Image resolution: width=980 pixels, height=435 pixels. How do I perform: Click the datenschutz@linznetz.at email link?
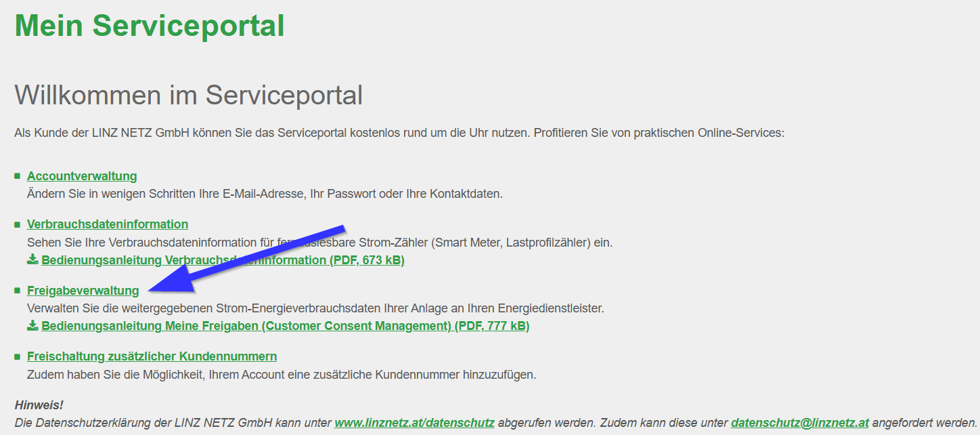coord(799,423)
